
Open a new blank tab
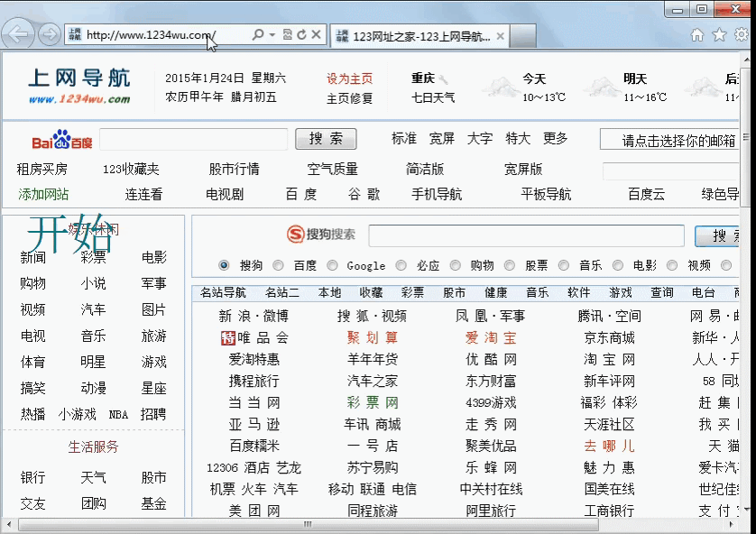pos(522,36)
